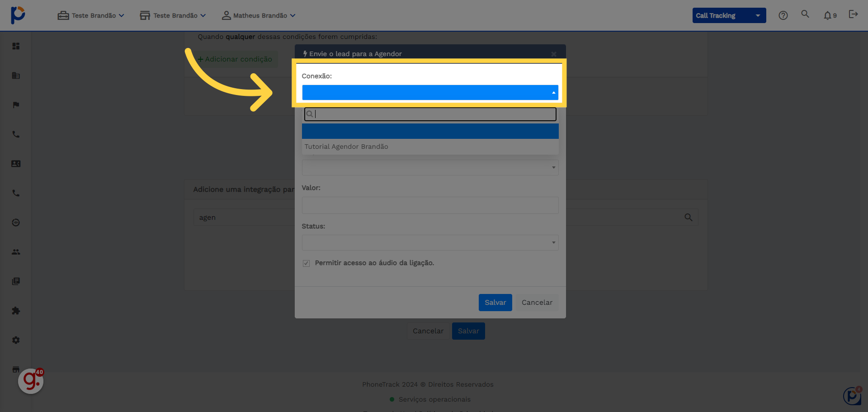Open the gear settings sidebar icon
The height and width of the screenshot is (412, 868).
coord(16,340)
